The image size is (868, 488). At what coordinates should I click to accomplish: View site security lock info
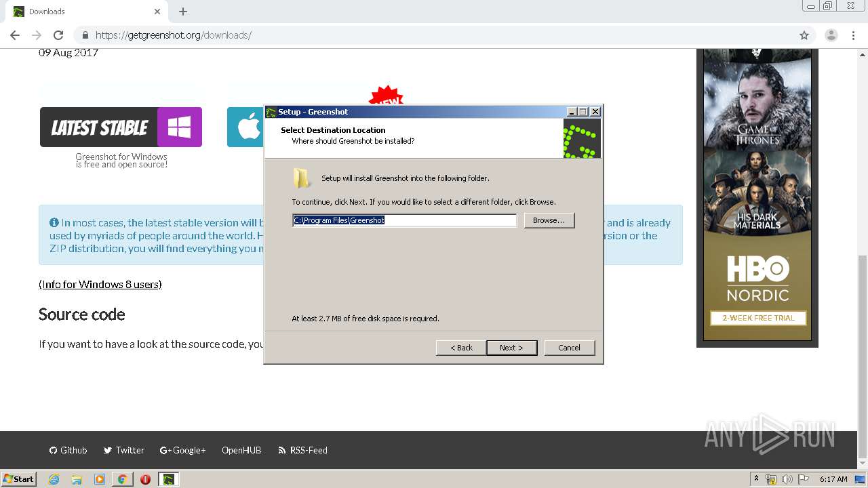point(85,35)
